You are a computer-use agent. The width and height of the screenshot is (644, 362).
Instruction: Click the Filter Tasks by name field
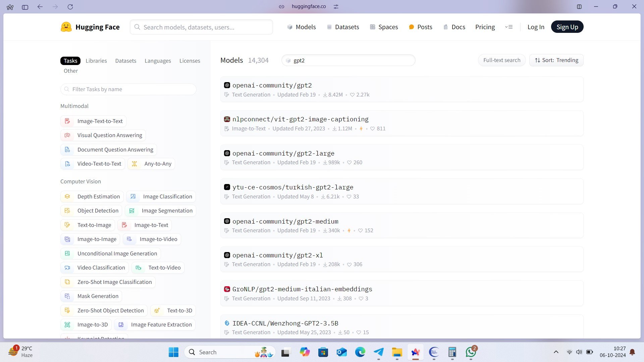[128, 89]
